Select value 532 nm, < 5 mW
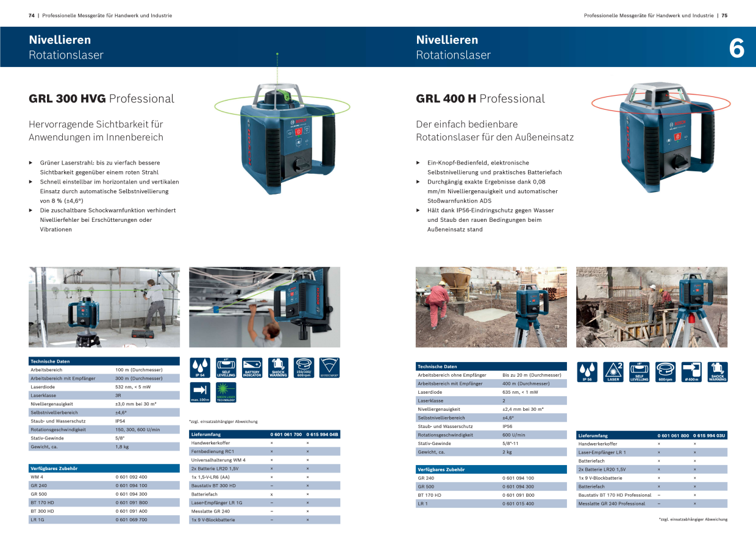This screenshot has height=534, width=756. coord(133,387)
